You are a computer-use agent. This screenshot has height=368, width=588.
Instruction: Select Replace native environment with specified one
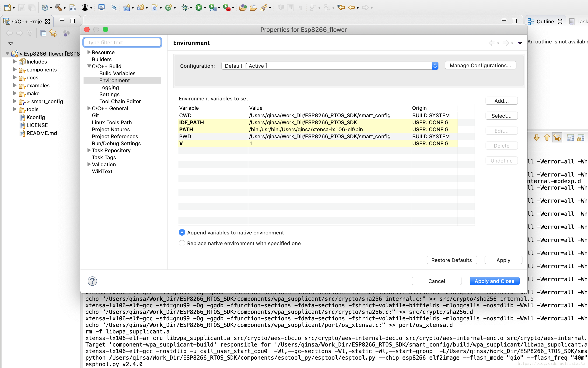(182, 243)
